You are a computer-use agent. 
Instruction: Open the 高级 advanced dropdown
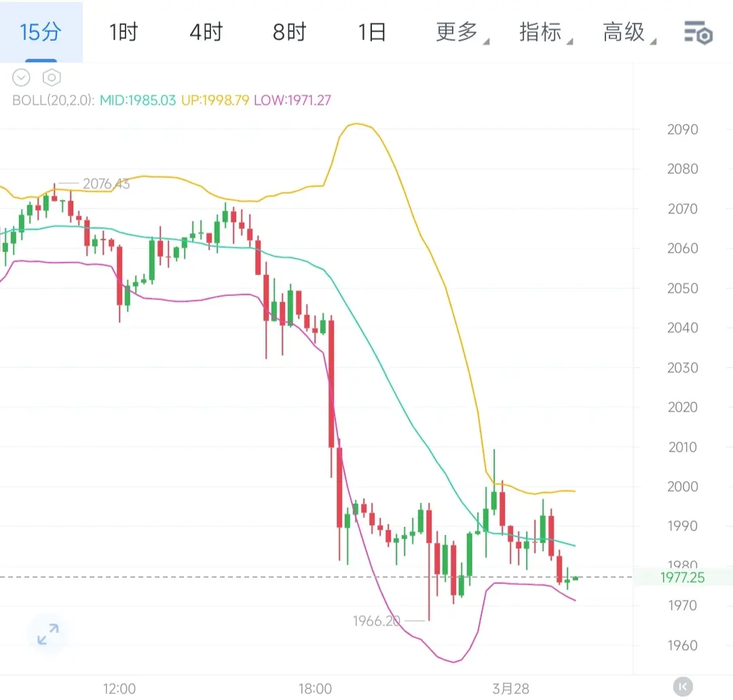(628, 33)
